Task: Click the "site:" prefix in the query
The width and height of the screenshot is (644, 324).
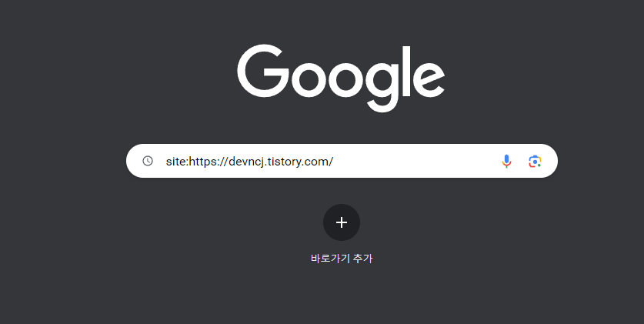Action: (177, 162)
